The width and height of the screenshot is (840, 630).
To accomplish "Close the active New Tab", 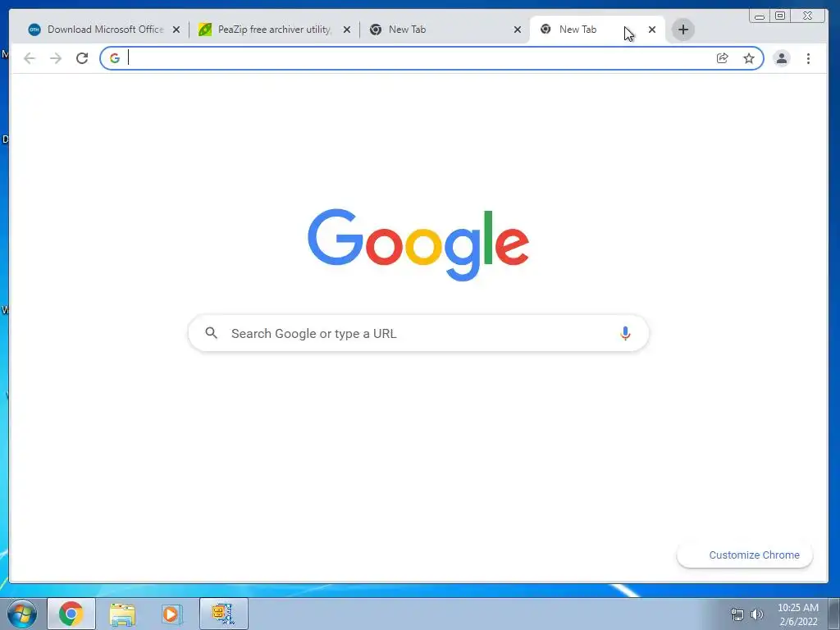I will 652,30.
